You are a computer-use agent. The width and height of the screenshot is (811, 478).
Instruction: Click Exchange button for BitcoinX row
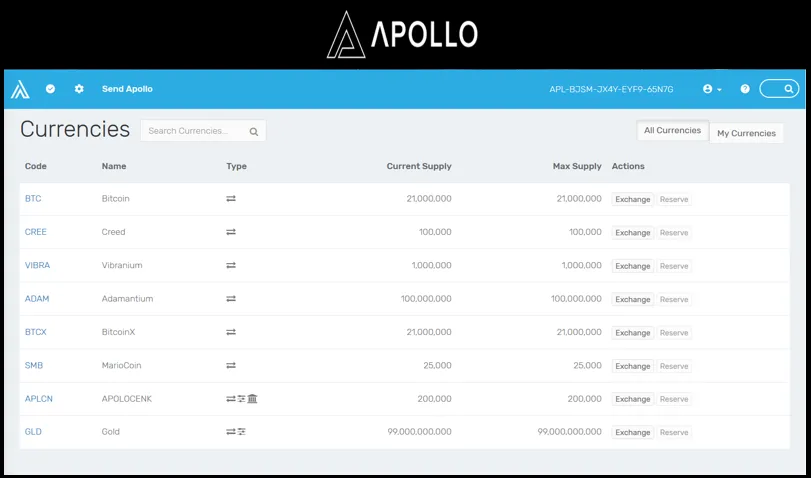coord(633,333)
